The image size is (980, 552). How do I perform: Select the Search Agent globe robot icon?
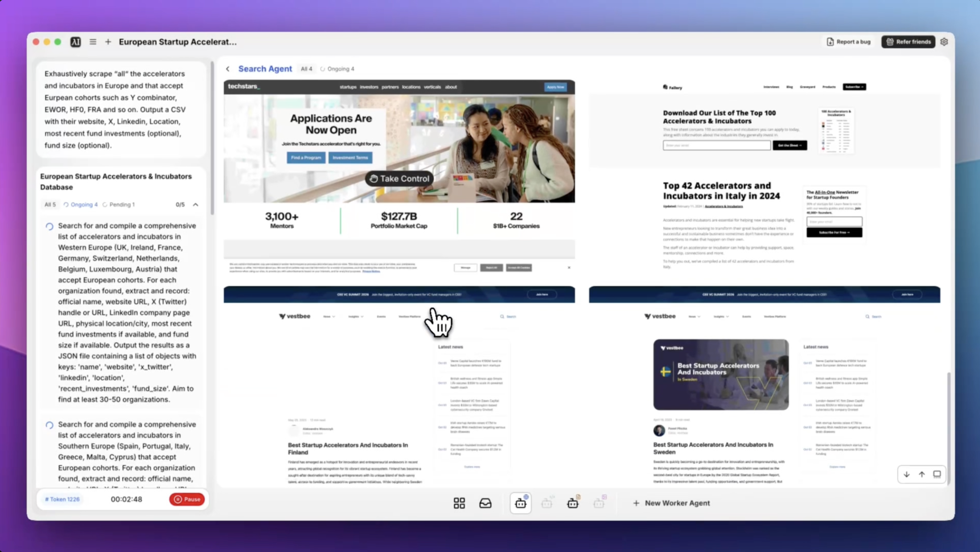[x=520, y=503]
